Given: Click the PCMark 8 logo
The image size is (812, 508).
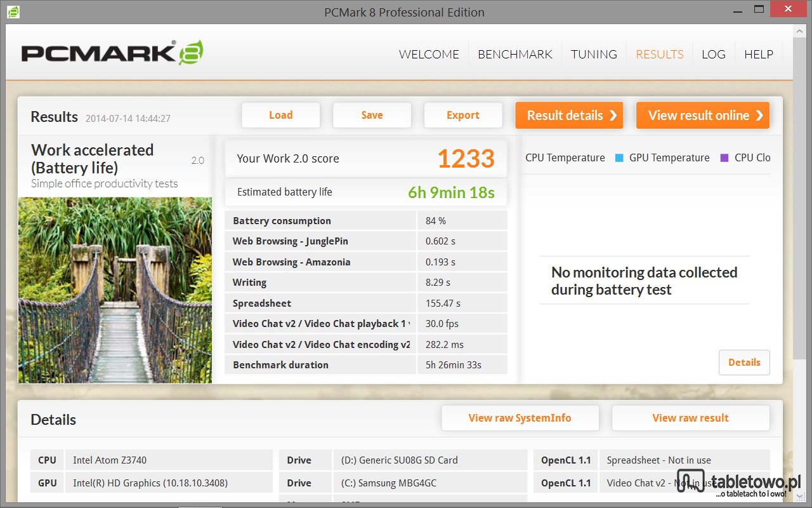Looking at the screenshot, I should [112, 53].
